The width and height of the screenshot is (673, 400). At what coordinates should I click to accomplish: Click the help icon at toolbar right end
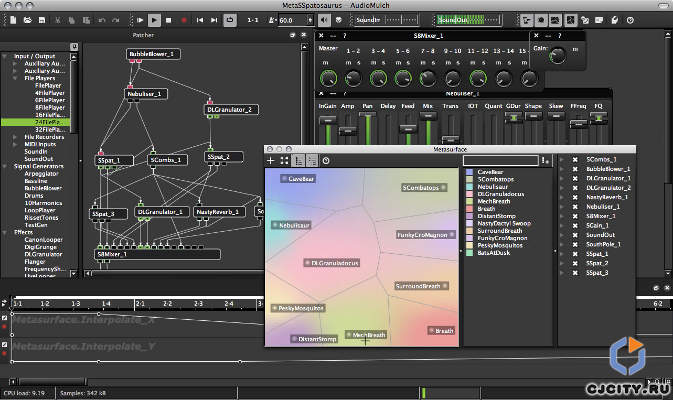pyautogui.click(x=630, y=20)
